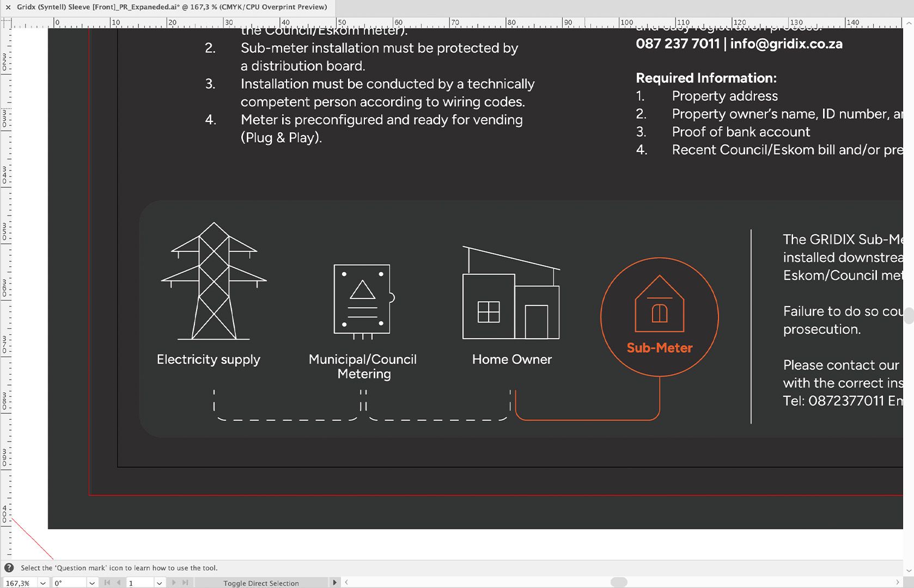Click the question mark help icon

[9, 567]
